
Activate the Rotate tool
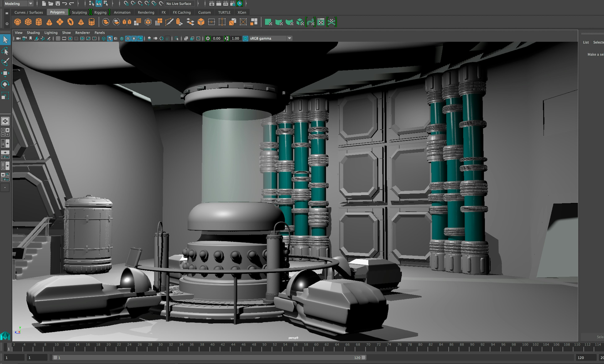click(5, 84)
